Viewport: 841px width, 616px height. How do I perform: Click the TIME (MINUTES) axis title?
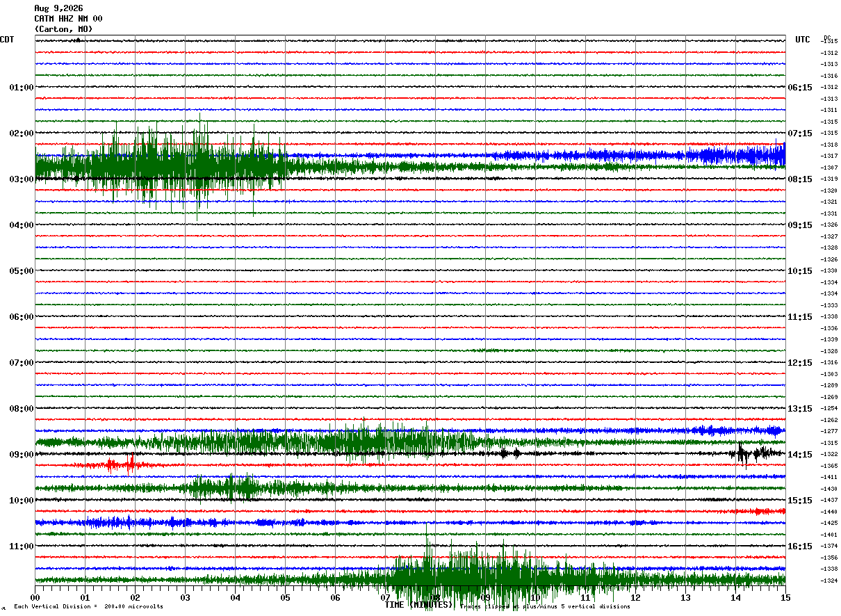(418, 605)
